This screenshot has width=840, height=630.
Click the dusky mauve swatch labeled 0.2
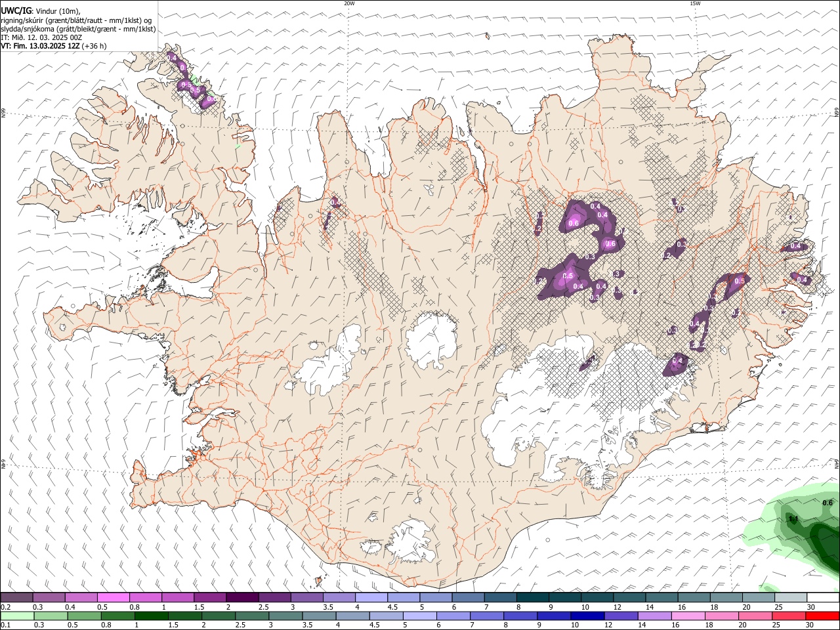[x=17, y=597]
